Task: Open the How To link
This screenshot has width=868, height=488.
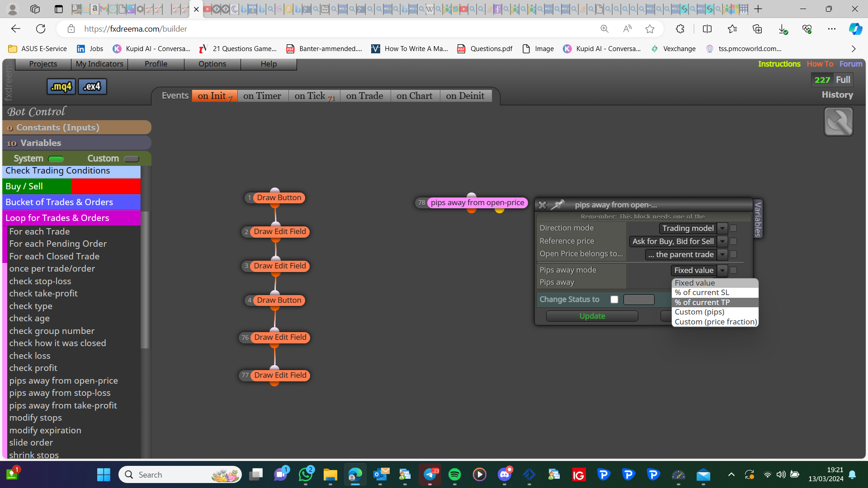Action: pos(820,64)
